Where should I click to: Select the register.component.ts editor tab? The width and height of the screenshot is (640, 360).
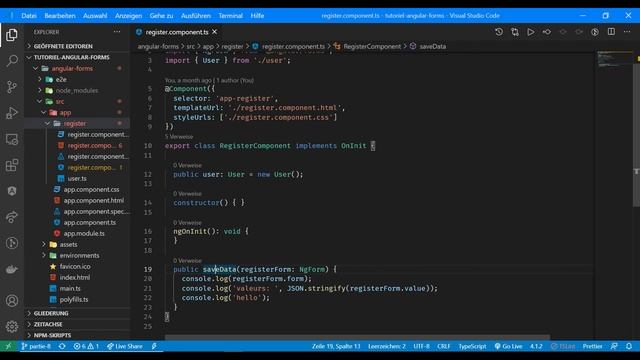click(x=177, y=32)
